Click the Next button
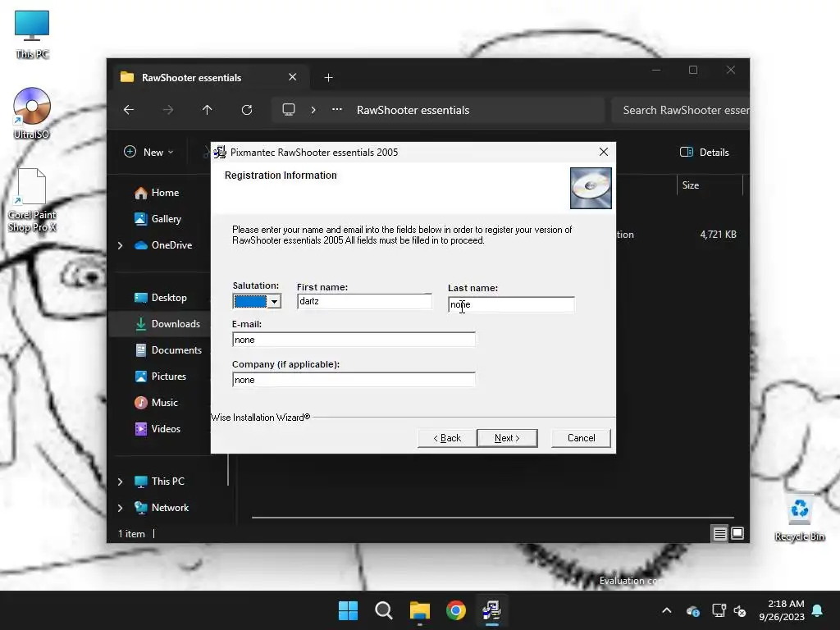 [507, 438]
